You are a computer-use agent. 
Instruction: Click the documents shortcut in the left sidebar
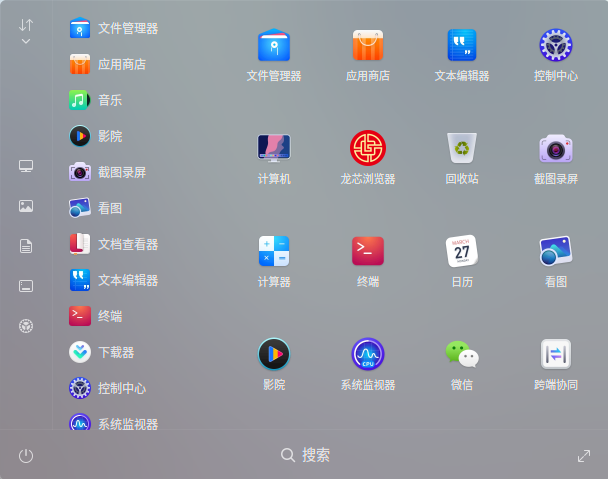coord(26,246)
